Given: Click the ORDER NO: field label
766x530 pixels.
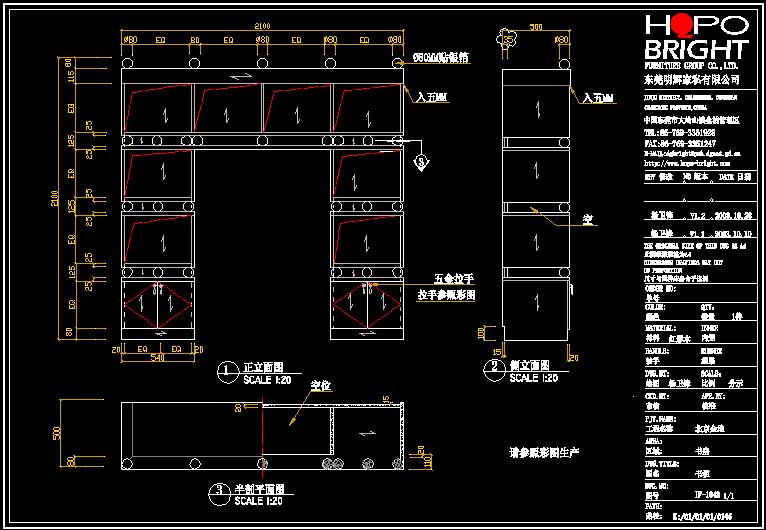Looking at the screenshot, I should [x=660, y=289].
